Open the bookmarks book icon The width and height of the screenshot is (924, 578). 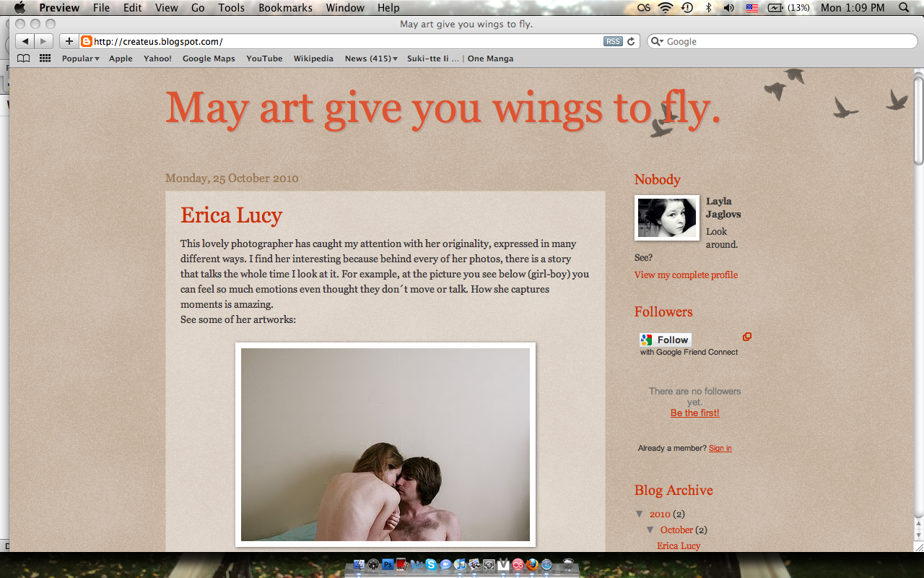[x=23, y=59]
